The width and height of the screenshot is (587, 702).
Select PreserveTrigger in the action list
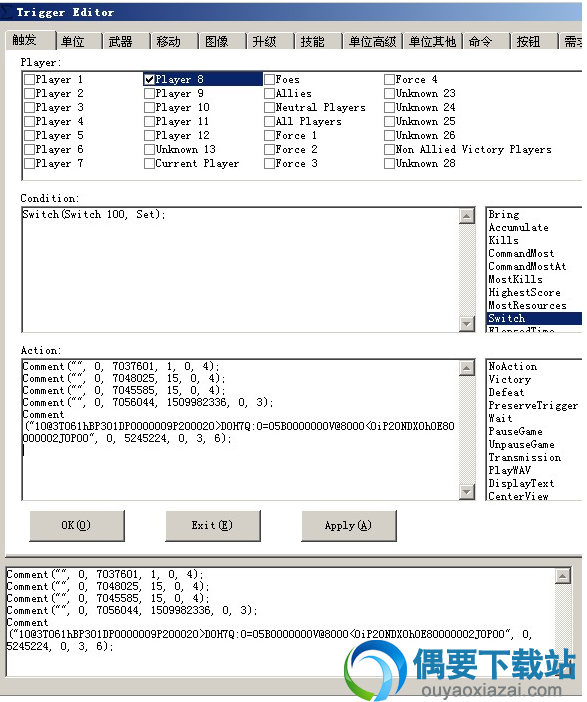coord(534,406)
